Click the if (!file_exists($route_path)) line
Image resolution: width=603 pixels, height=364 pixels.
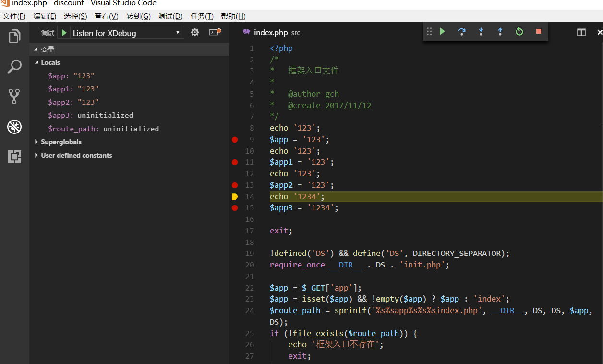pos(343,334)
